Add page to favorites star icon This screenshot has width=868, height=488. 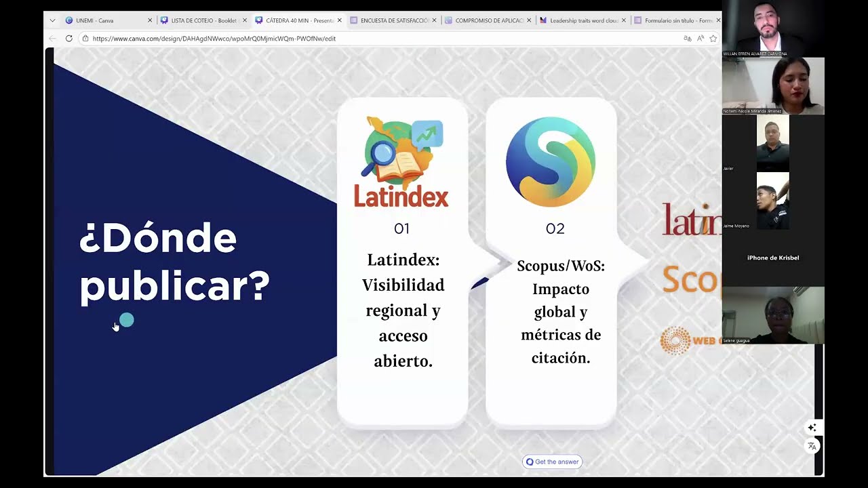(713, 39)
